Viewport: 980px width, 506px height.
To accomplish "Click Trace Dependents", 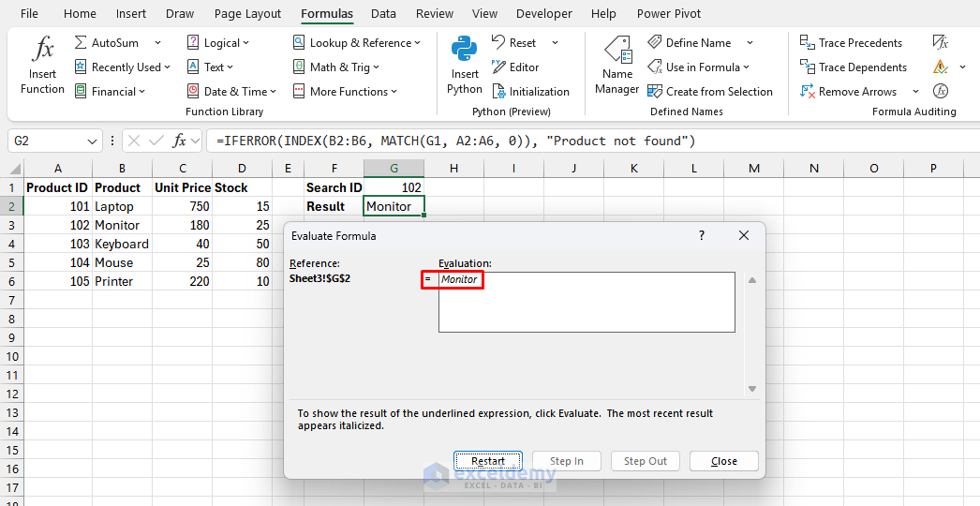I will pyautogui.click(x=854, y=67).
